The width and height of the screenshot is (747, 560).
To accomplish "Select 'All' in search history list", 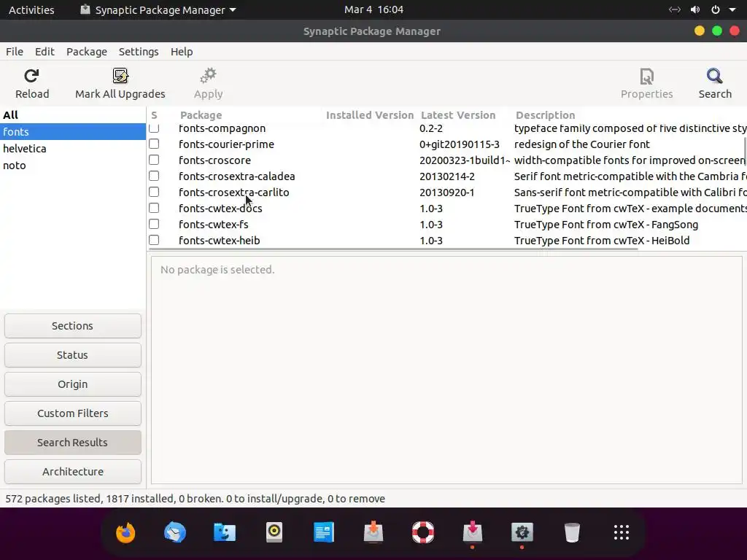I will tap(73, 114).
